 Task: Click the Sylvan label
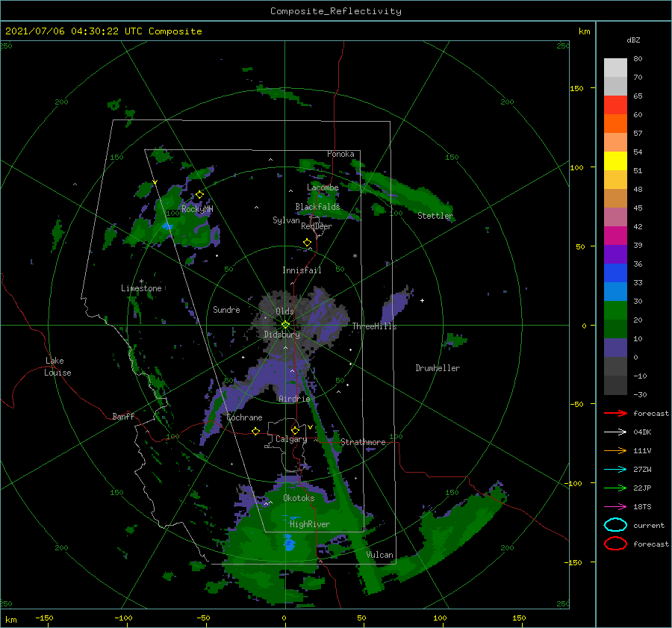coord(286,220)
